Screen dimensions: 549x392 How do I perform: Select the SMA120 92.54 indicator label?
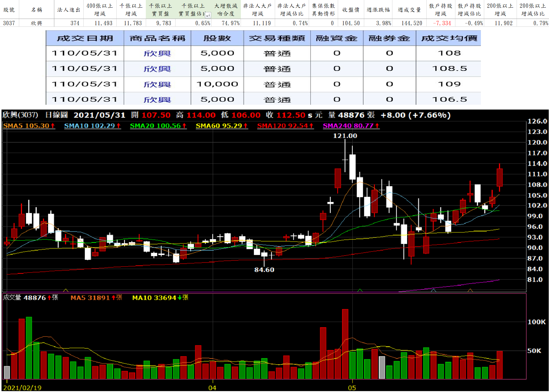[285, 126]
